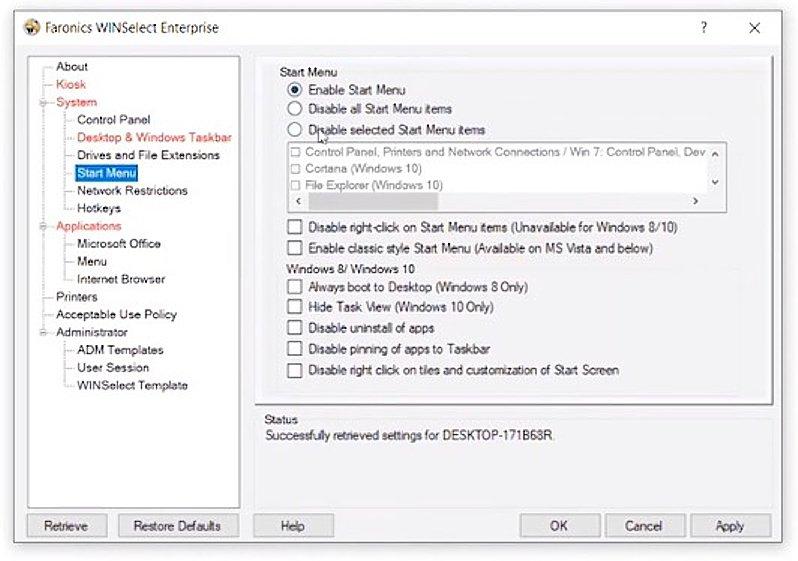
Task: Tick Always boot to Desktop checkbox
Action: (x=295, y=287)
